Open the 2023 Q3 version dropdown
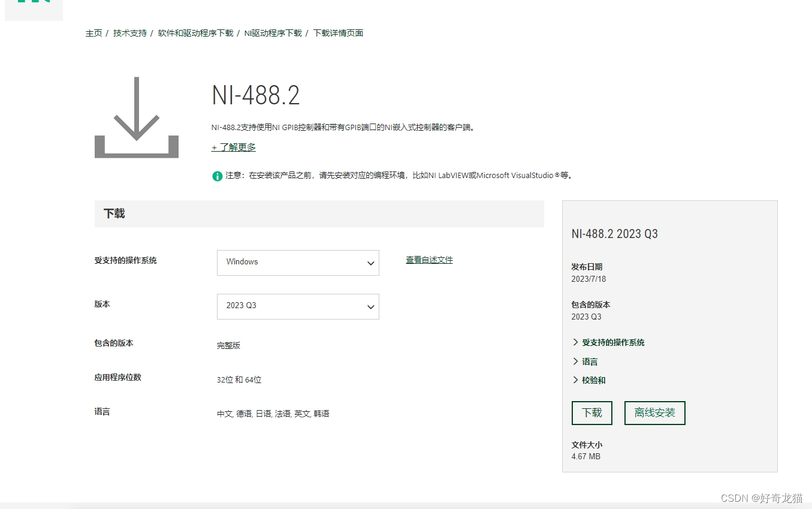The width and height of the screenshot is (812, 509). click(x=298, y=306)
